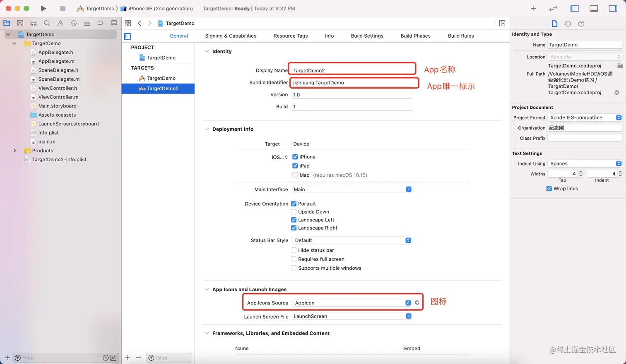Toggle Landscape Right orientation

pyautogui.click(x=294, y=228)
